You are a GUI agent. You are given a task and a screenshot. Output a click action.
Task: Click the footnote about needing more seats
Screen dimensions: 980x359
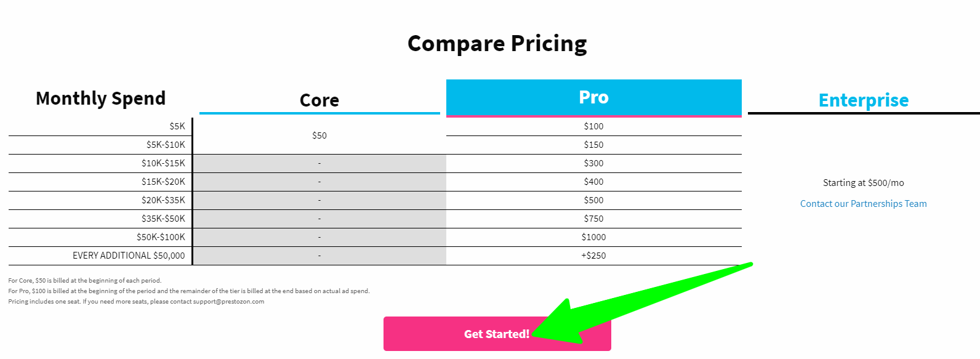[136, 302]
